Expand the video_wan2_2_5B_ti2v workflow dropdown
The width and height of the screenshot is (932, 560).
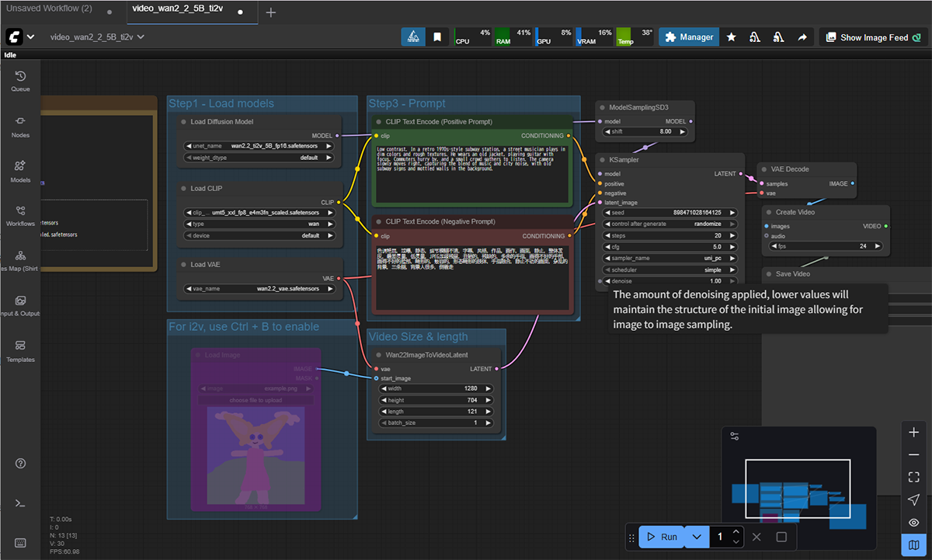click(141, 37)
